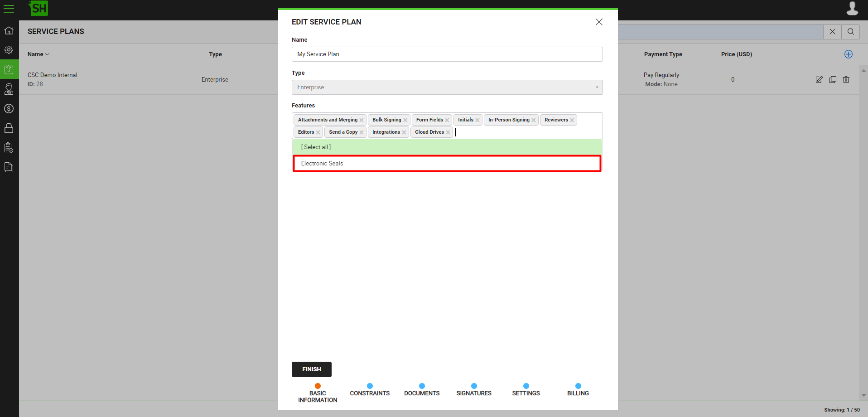Open the hamburger menu icon
This screenshot has height=417, width=868.
click(9, 9)
